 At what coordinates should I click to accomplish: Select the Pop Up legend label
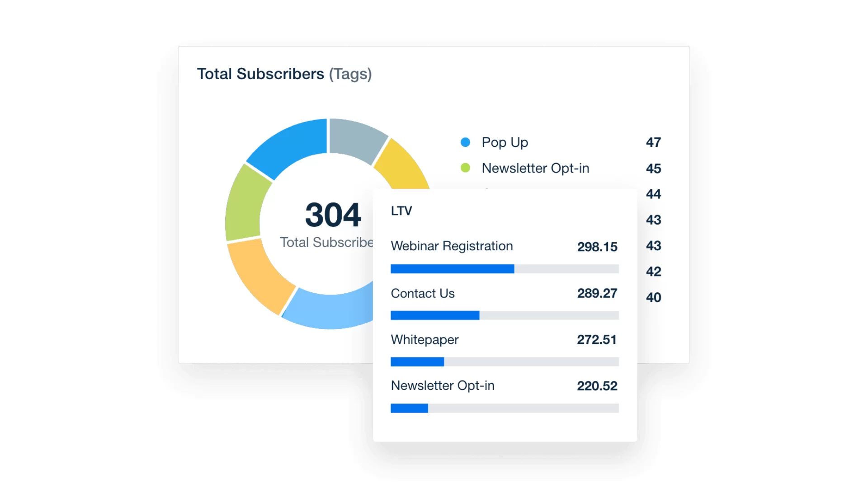coord(505,142)
